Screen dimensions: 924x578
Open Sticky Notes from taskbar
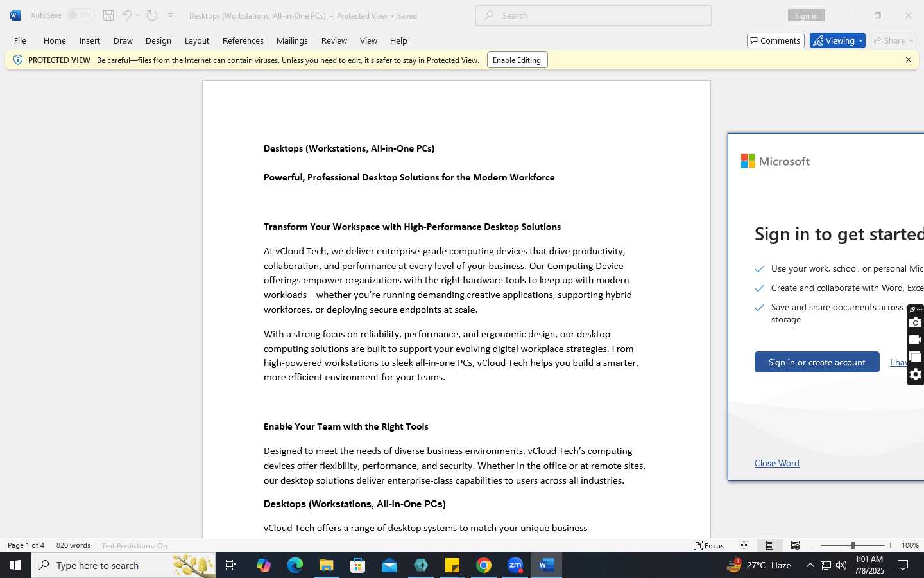(452, 565)
